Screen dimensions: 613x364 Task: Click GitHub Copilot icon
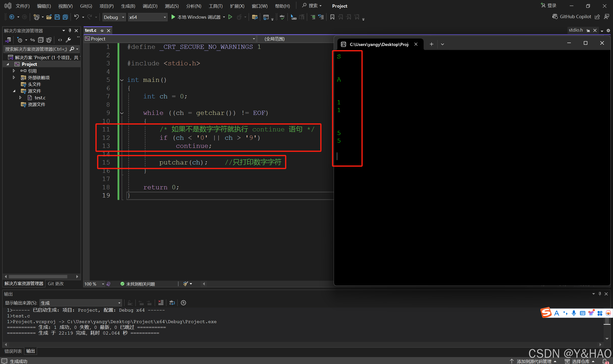click(x=555, y=17)
